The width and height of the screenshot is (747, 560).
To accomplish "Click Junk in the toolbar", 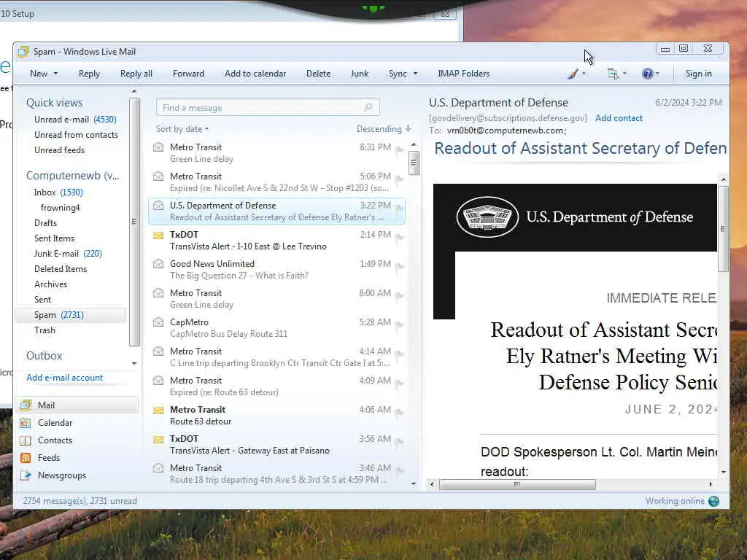I will (359, 74).
